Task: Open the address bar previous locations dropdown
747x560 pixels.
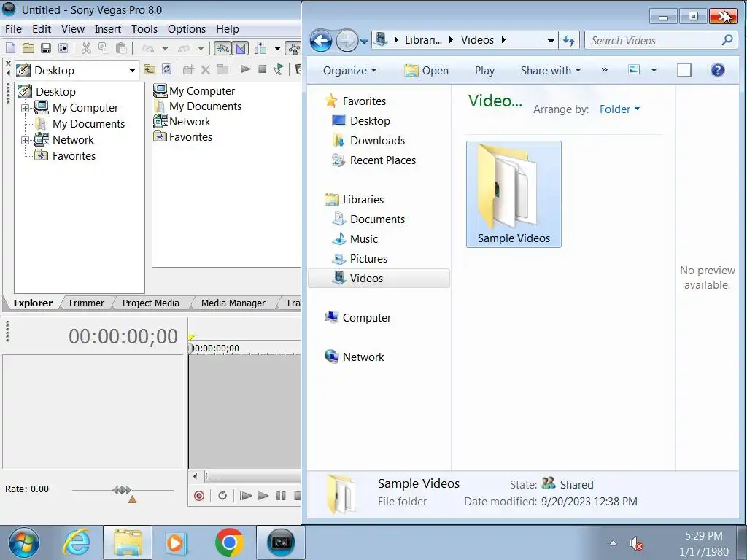Action: coord(551,41)
